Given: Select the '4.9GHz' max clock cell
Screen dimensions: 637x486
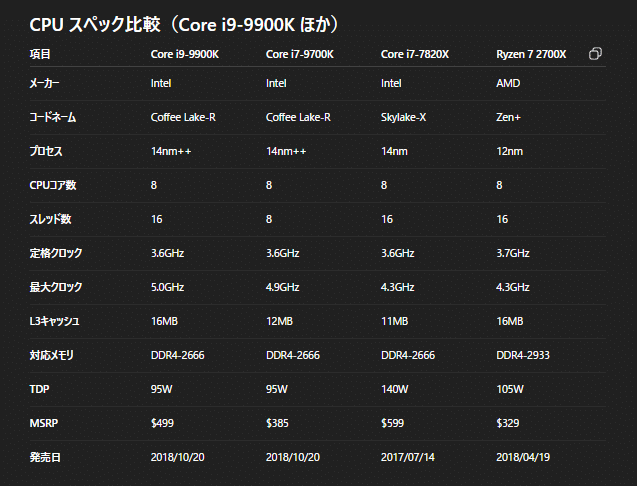Looking at the screenshot, I should 282,287.
